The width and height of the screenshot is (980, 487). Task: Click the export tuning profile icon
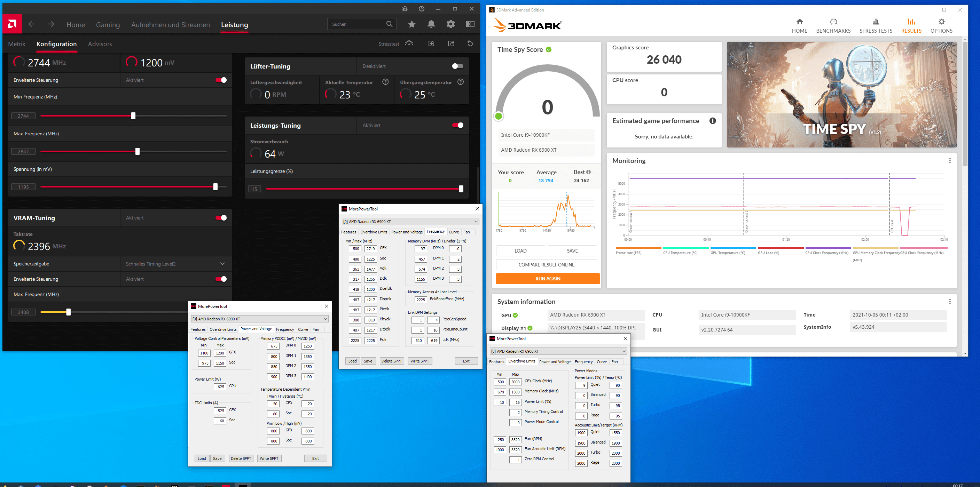coord(451,43)
